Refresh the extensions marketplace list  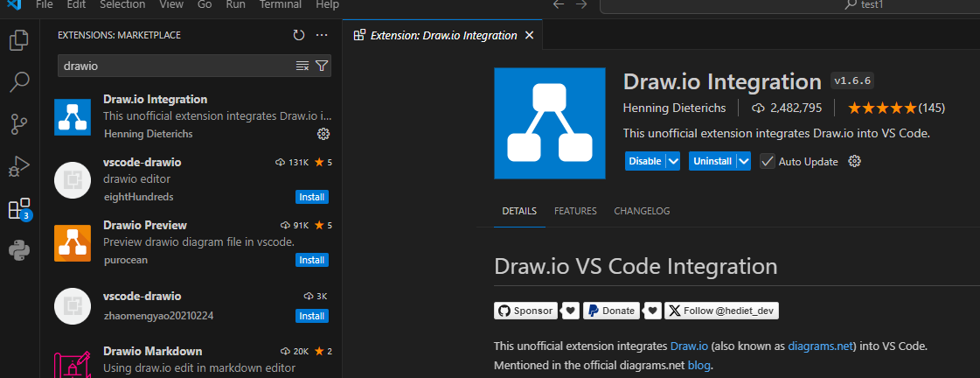tap(299, 35)
